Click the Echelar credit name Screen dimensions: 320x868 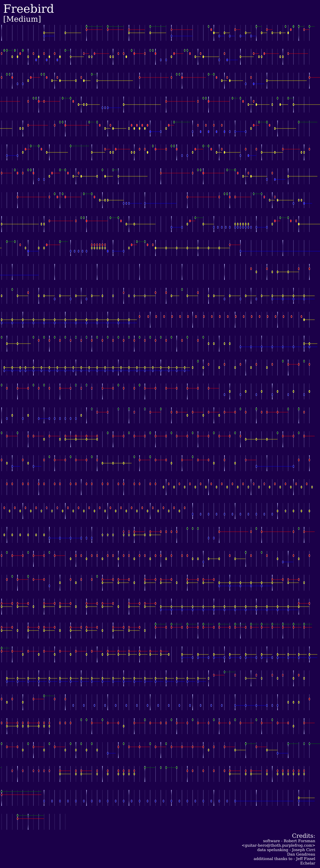[x=308, y=863]
